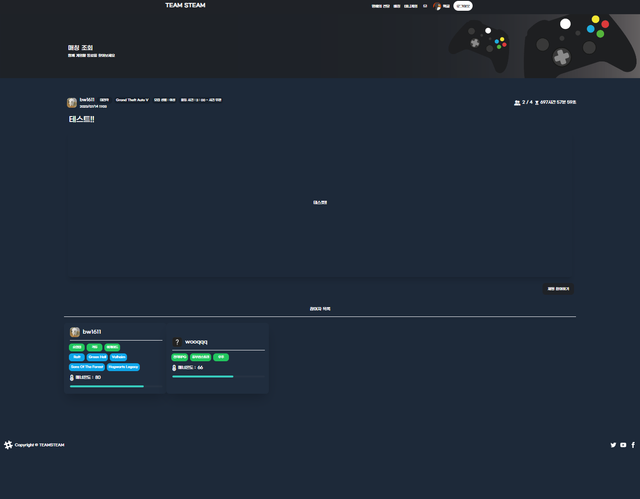Viewport: 640px width, 499px height.
Task: Select the Green Hell game tag
Action: (97, 357)
